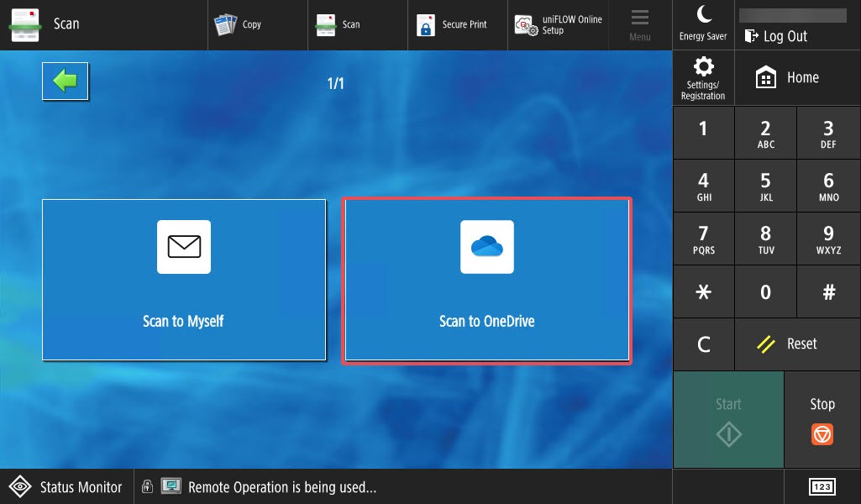Screen dimensions: 861x504
Task: Open Secure Print from the top bar
Action: (458, 24)
